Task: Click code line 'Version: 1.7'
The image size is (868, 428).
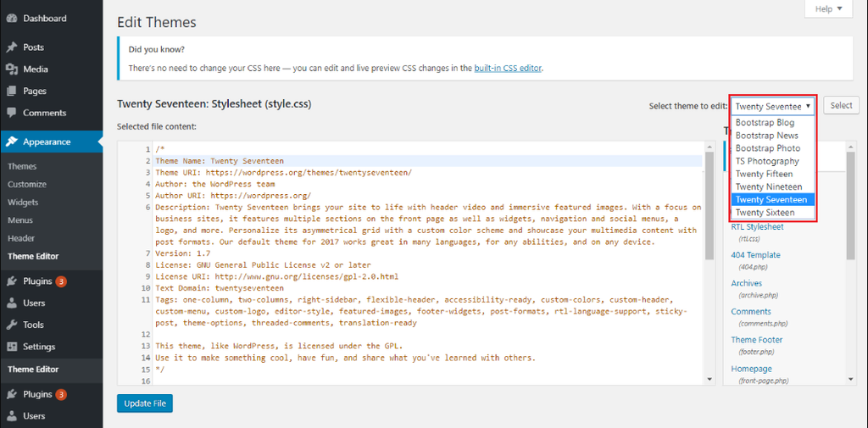Action: (x=183, y=253)
